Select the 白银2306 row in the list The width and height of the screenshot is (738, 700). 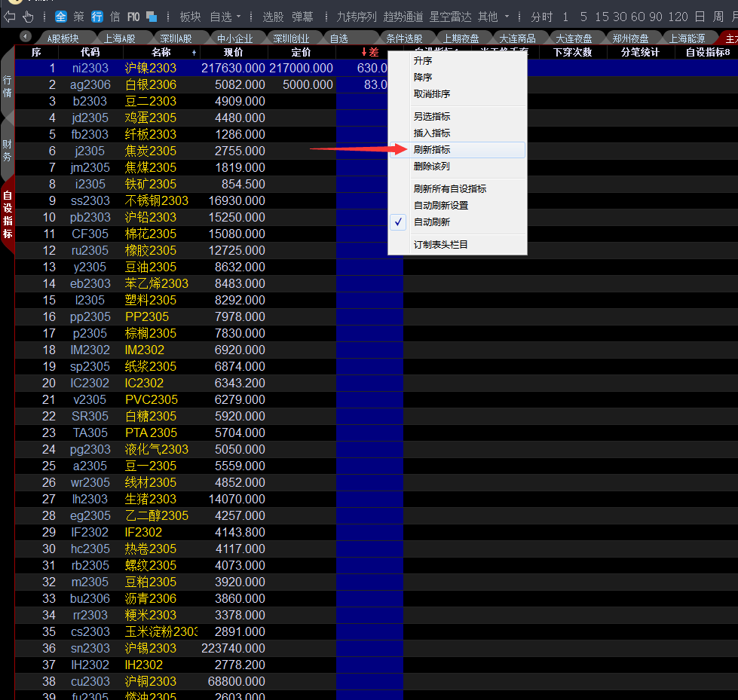(151, 85)
